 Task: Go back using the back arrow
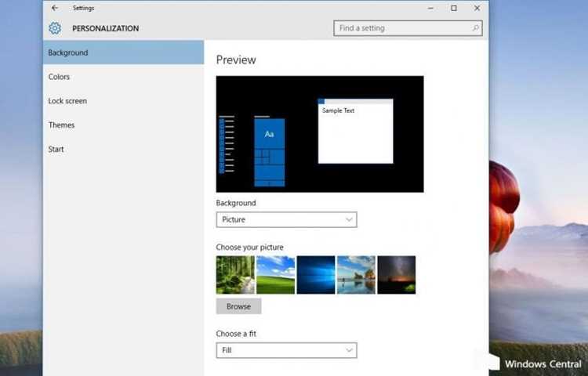pos(55,8)
